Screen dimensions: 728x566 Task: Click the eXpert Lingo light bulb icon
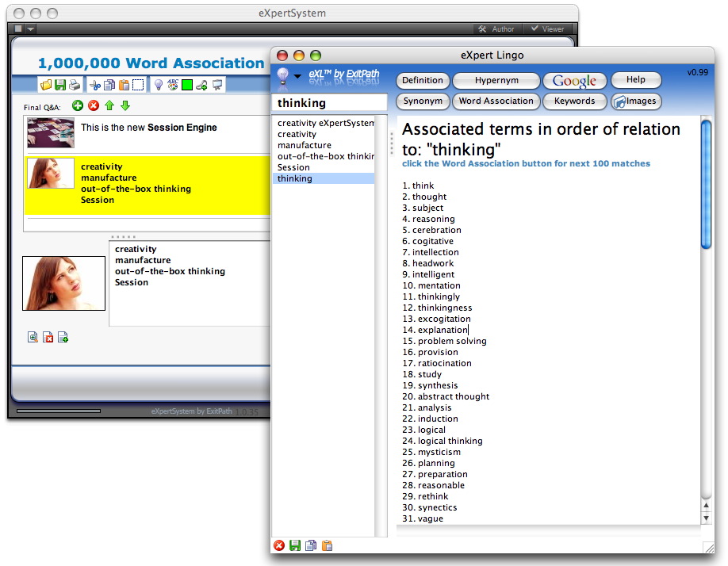(282, 76)
